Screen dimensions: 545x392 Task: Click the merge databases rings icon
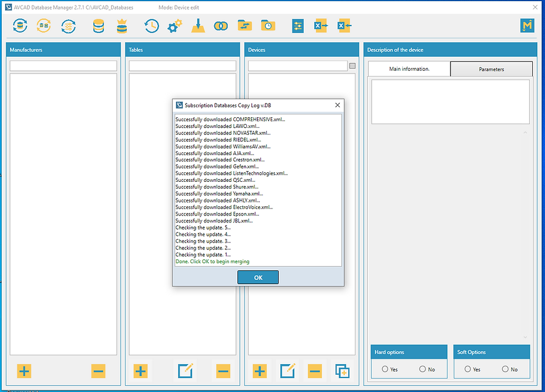221,26
